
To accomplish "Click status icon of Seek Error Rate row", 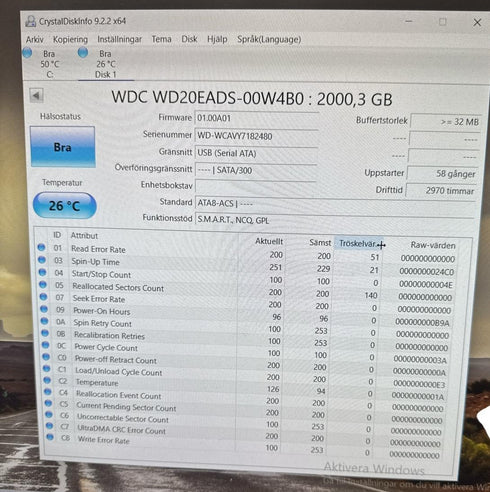I will 44,297.
